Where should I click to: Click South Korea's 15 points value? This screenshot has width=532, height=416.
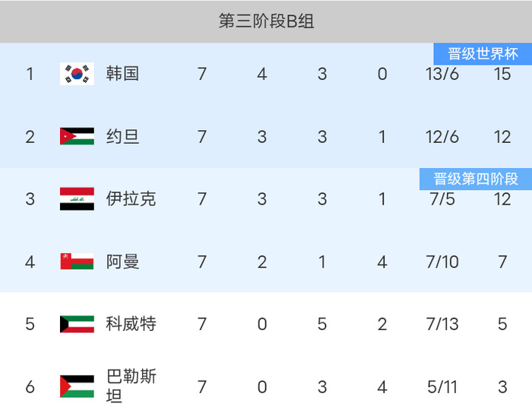502,74
